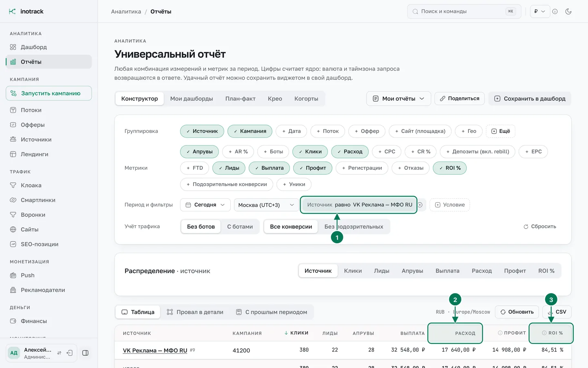588x368 pixels.
Task: Switch to the Когорты tab
Action: 306,99
